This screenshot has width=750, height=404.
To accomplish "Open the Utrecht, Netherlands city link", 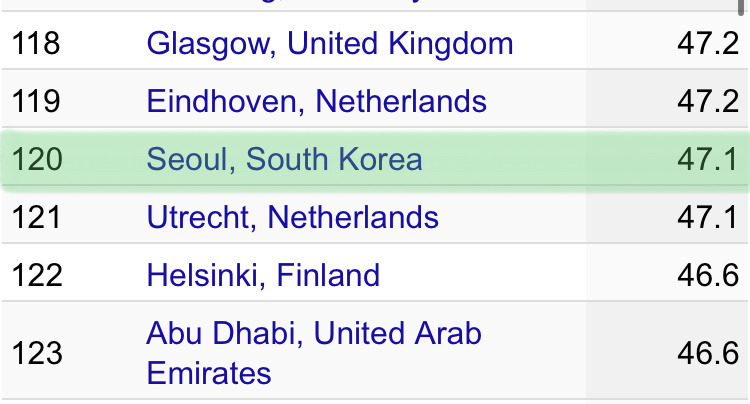I will 292,217.
